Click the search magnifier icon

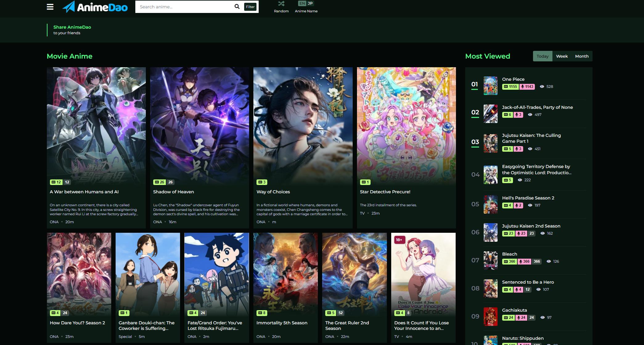point(237,6)
